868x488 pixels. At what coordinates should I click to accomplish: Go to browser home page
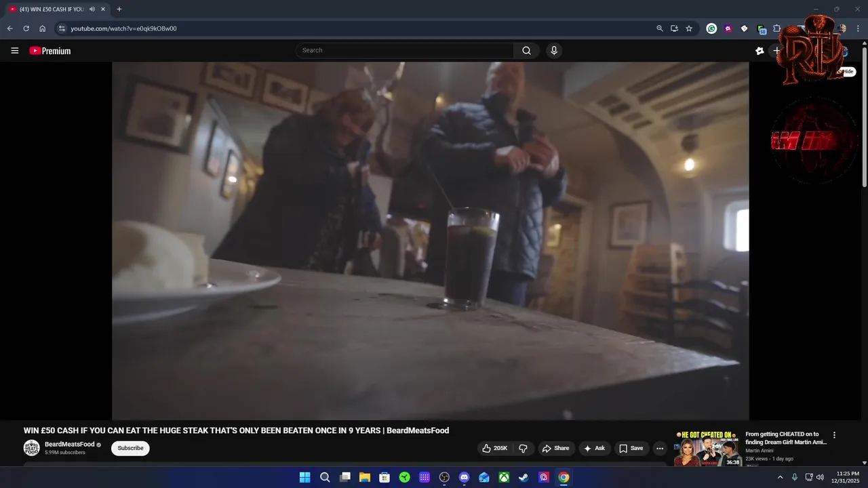[42, 28]
